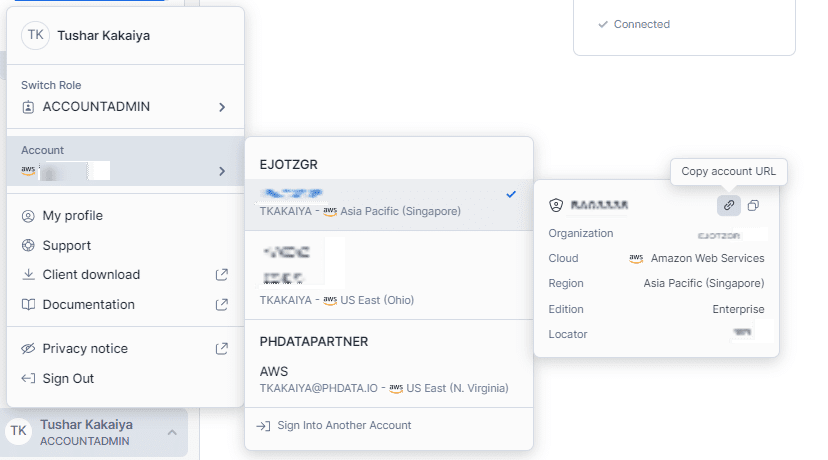Click the Tushar Kakaiya ACCOUNTADMIN user button
This screenshot has height=460, width=828.
tap(94, 433)
